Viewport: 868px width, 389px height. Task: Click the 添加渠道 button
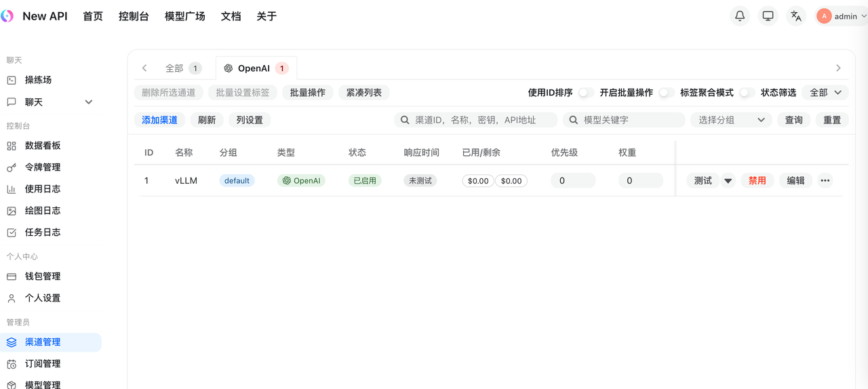[x=159, y=120]
